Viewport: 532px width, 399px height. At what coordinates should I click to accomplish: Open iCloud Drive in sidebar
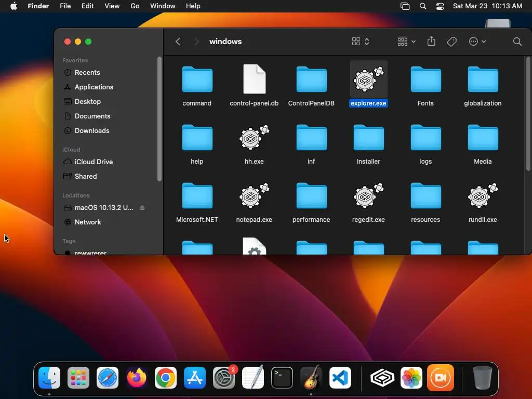(94, 162)
